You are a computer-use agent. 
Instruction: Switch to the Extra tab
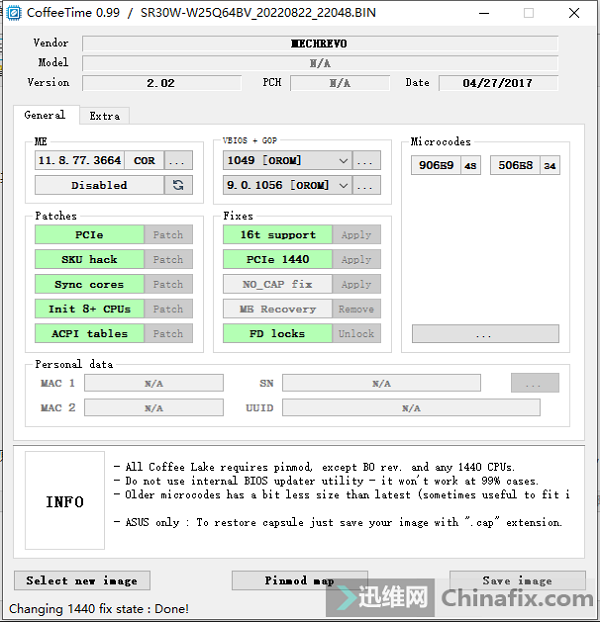105,116
